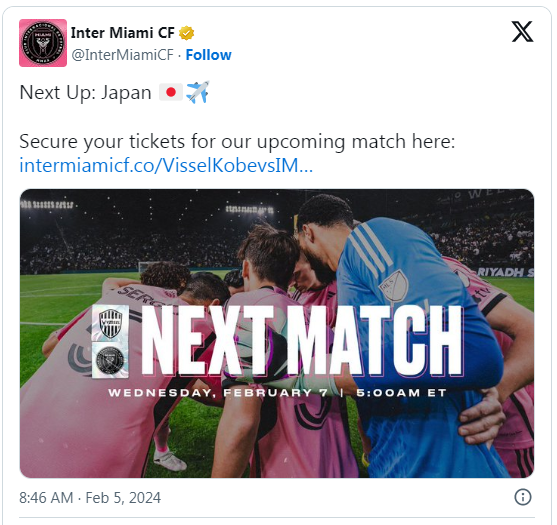Open the intermiamicf.co/VisselKobevsIM ticket link
The image size is (557, 525).
166,166
